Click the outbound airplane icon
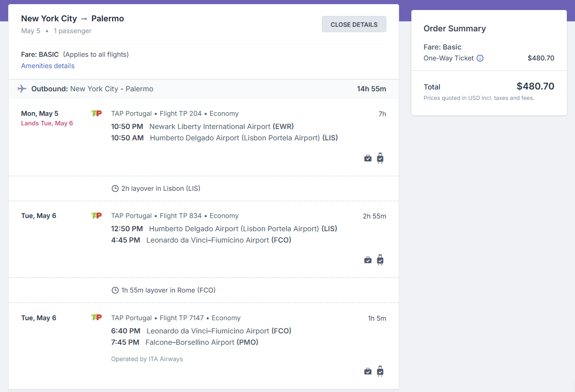The image size is (575, 392). click(22, 89)
